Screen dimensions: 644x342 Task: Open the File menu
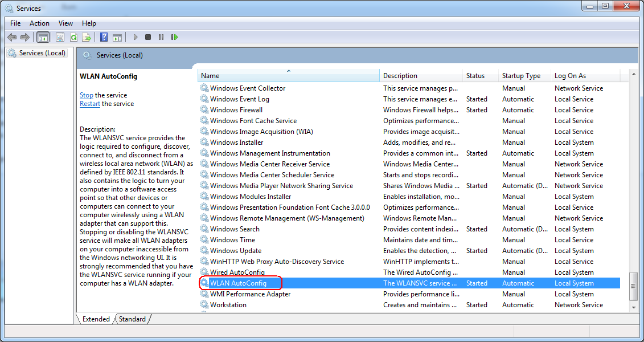click(15, 23)
